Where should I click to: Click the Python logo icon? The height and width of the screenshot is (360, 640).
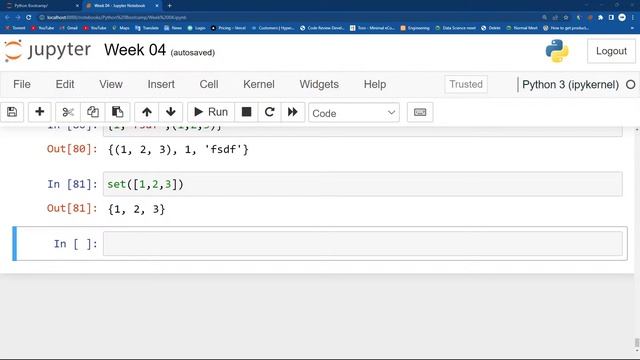click(x=557, y=51)
